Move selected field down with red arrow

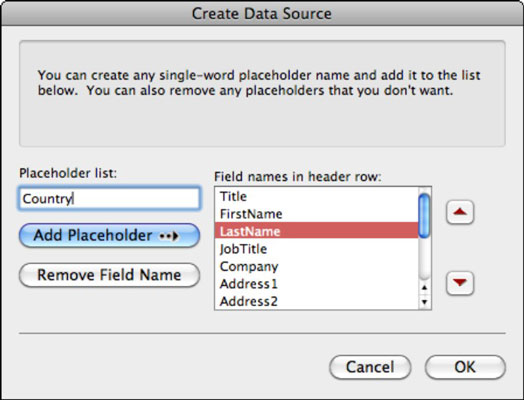coord(460,283)
